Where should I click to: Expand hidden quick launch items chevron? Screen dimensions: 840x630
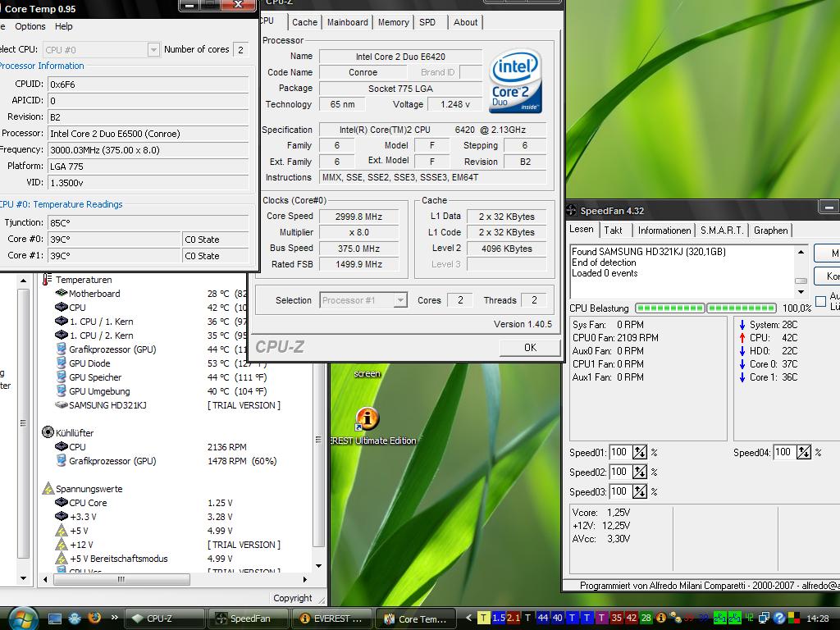tap(114, 618)
